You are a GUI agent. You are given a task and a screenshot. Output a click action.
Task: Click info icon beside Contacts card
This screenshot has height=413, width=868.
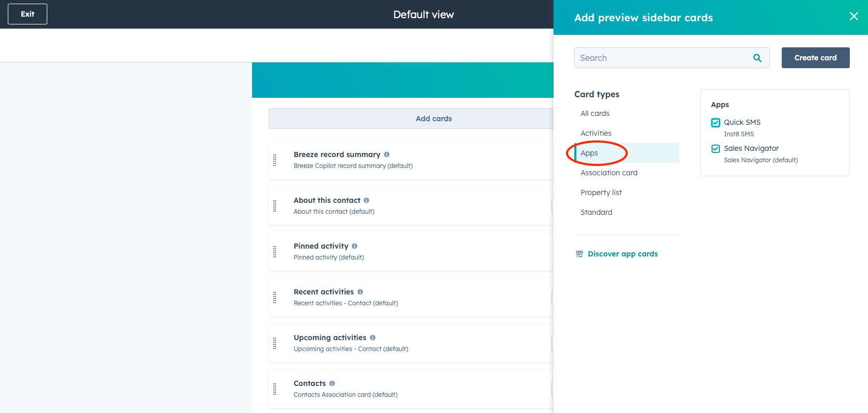point(332,383)
